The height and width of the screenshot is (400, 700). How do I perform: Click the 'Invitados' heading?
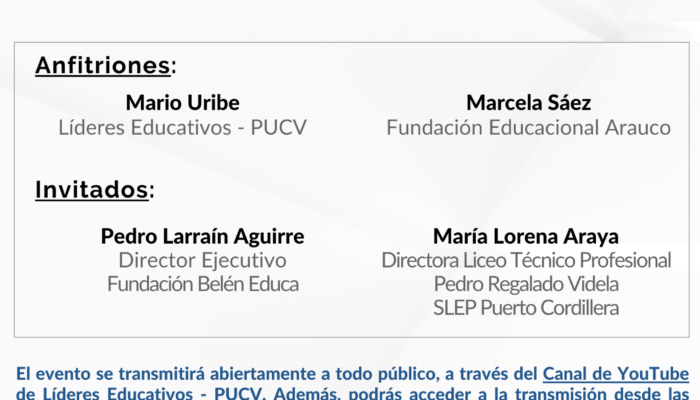click(92, 189)
